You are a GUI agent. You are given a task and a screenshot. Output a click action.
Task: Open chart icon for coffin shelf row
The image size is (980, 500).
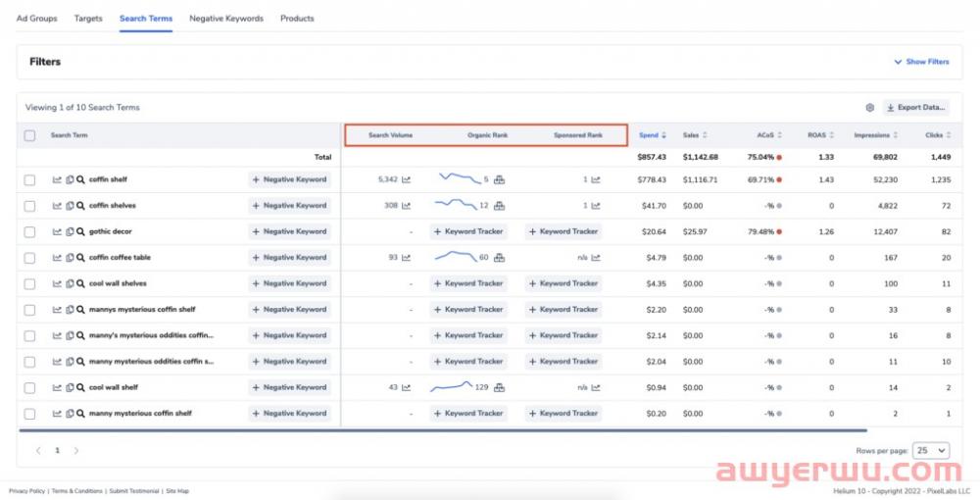point(57,179)
